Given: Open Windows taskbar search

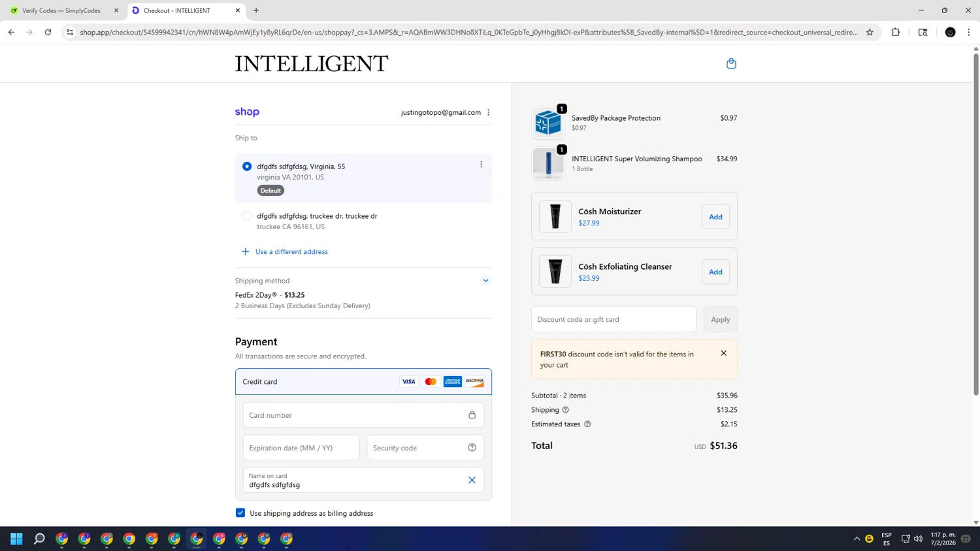Looking at the screenshot, I should (x=39, y=539).
